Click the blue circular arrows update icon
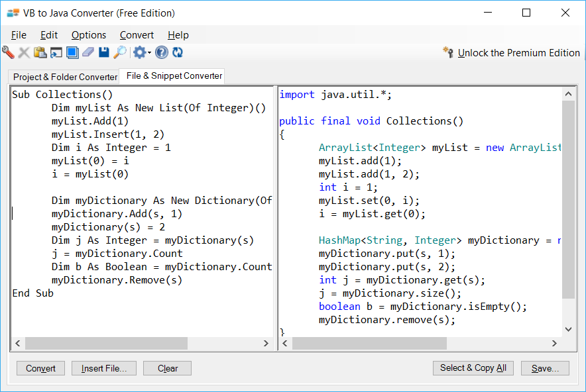The width and height of the screenshot is (586, 392). point(178,52)
